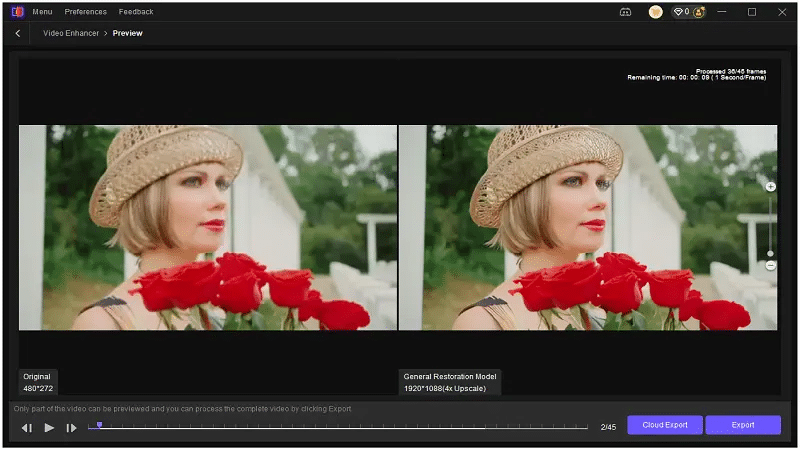Play the video preview
This screenshot has height=450, width=800.
click(x=49, y=427)
